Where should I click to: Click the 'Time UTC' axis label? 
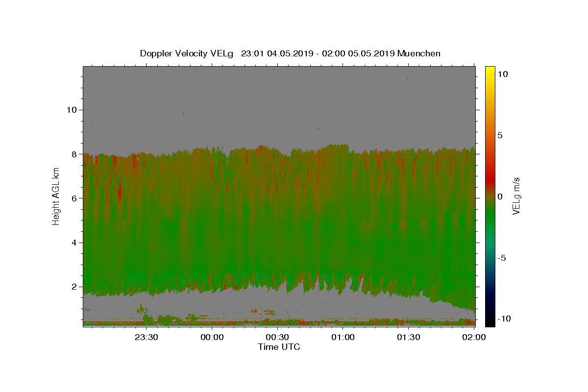pyautogui.click(x=279, y=347)
